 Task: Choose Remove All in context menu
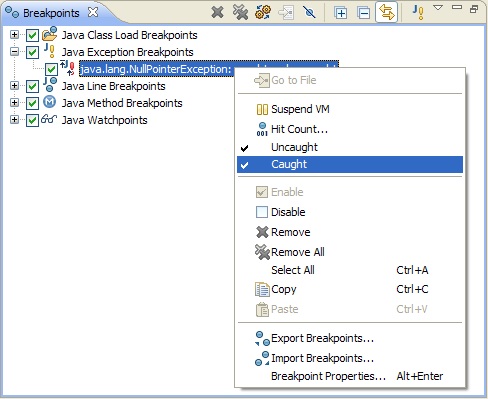coord(350,252)
